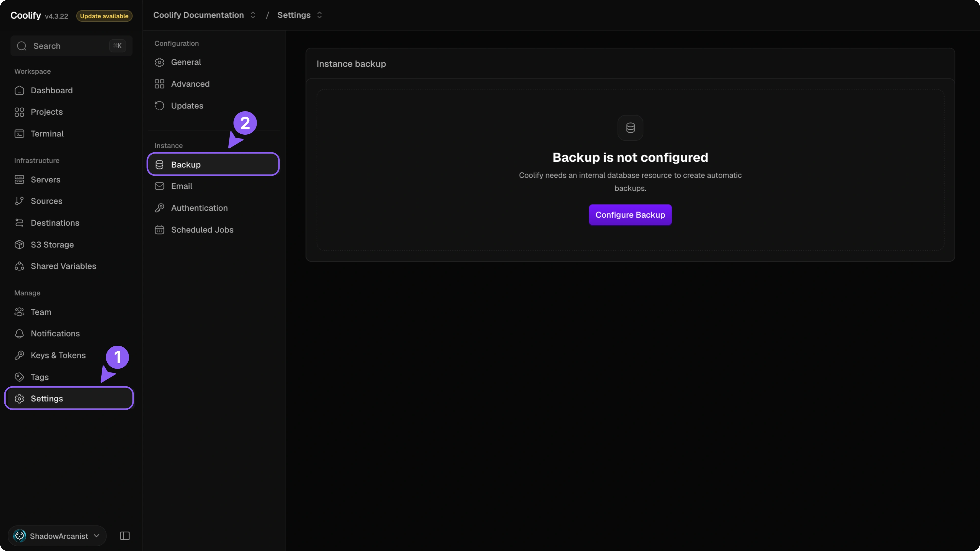Click the Configure Backup button

coord(630,215)
